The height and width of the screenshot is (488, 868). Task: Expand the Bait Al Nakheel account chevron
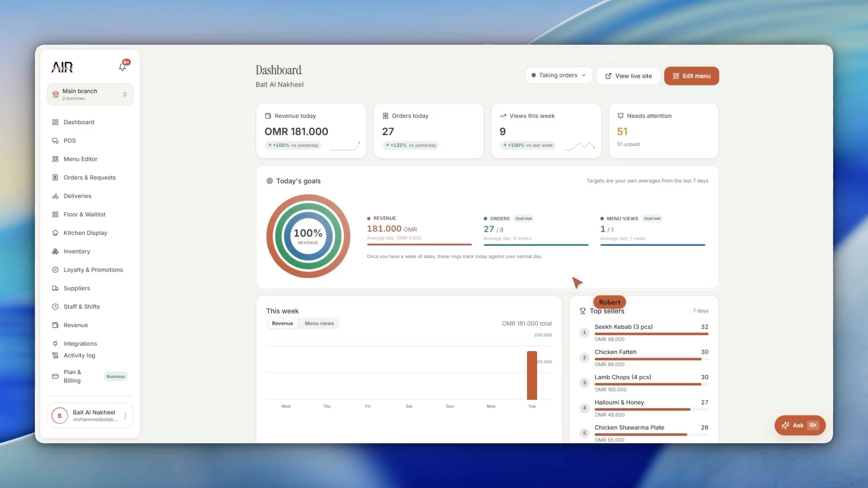click(x=125, y=416)
